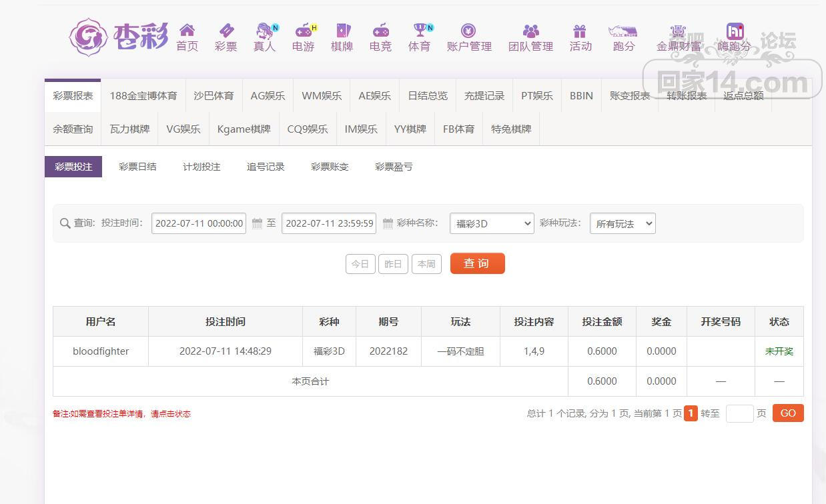Open the 彩票 lottery ticket icon

(226, 31)
